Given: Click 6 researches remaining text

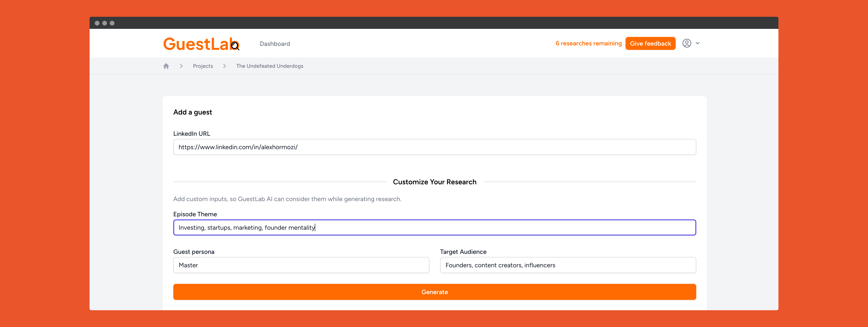Looking at the screenshot, I should tap(588, 43).
